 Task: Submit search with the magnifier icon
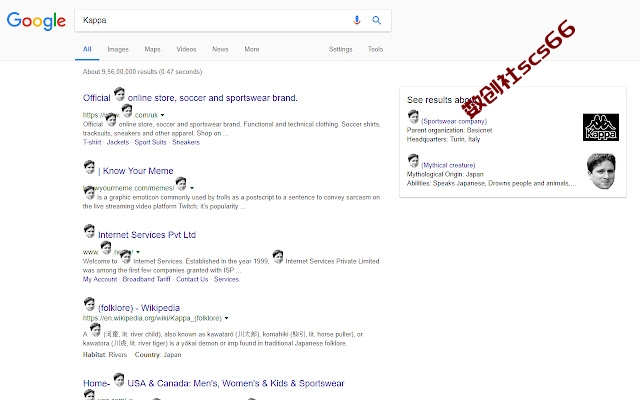376,20
